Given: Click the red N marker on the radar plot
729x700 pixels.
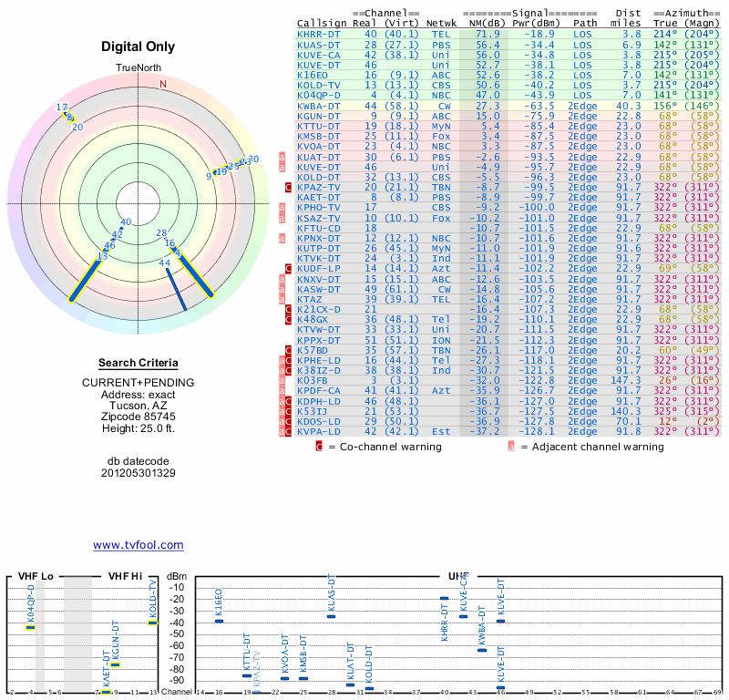Looking at the screenshot, I should pos(163,85).
